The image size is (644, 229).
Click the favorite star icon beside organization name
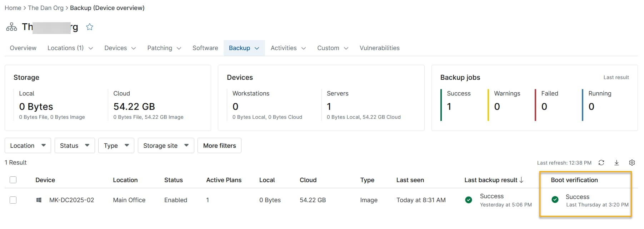90,27
